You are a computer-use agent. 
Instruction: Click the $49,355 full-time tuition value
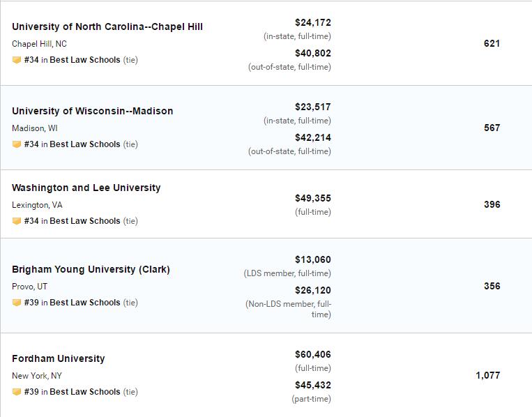313,198
